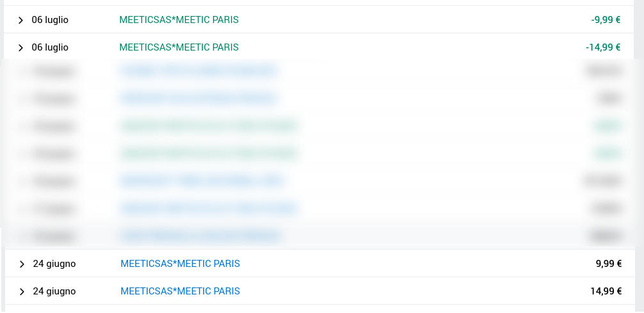Viewport: 644px width, 313px height.
Task: Select the black 9,99 € charge amount
Action: click(x=608, y=264)
